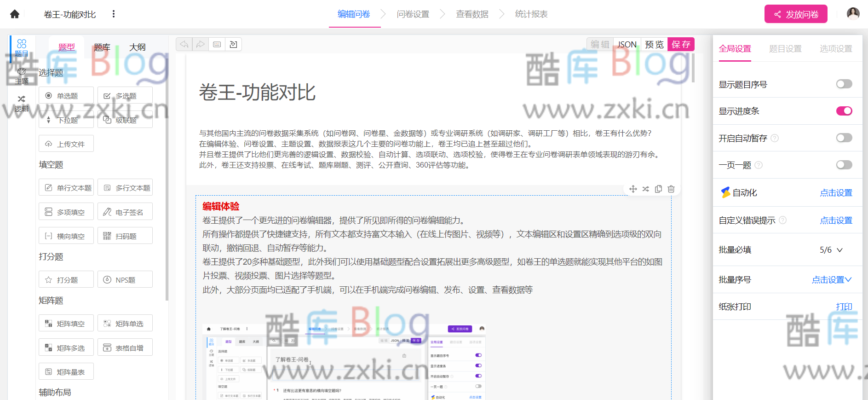The width and height of the screenshot is (868, 400).
Task: Switch to the 全局设置 tab
Action: (x=735, y=48)
